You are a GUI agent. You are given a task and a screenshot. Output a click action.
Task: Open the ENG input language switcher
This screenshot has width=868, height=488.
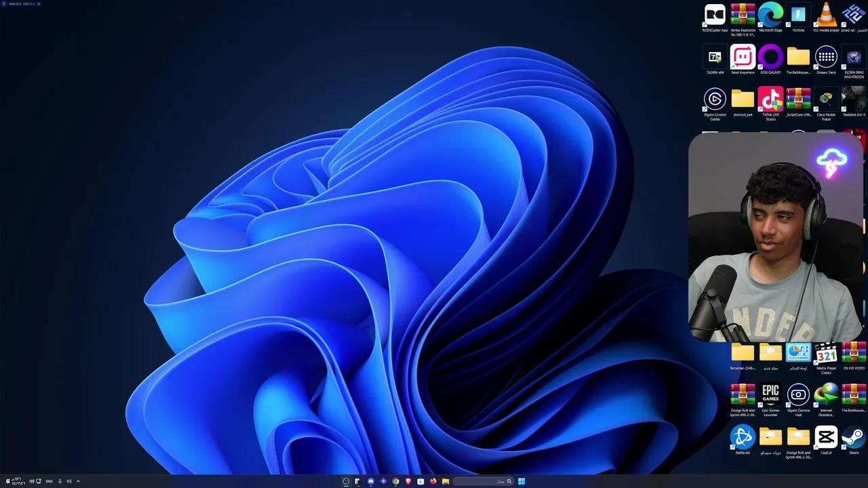[x=50, y=481]
